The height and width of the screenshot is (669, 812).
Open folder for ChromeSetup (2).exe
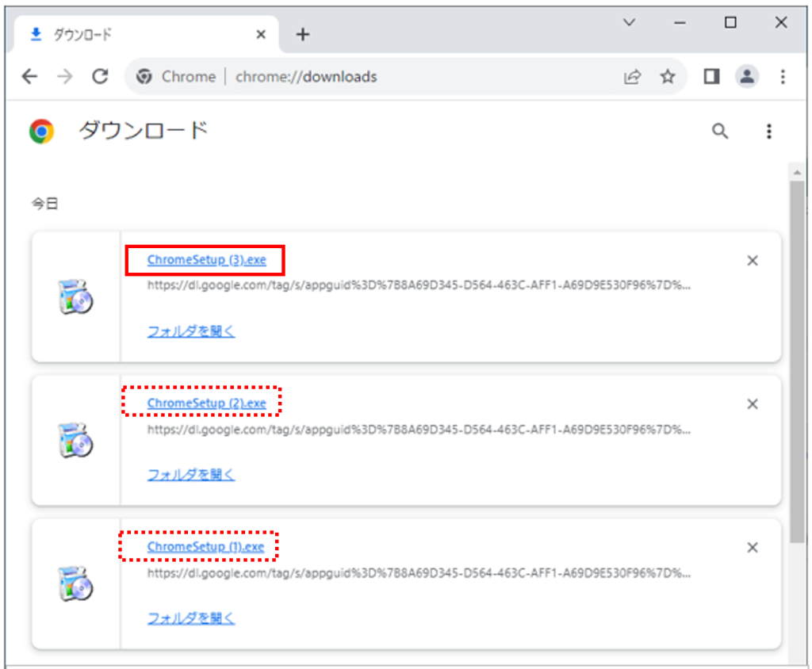[x=191, y=474]
